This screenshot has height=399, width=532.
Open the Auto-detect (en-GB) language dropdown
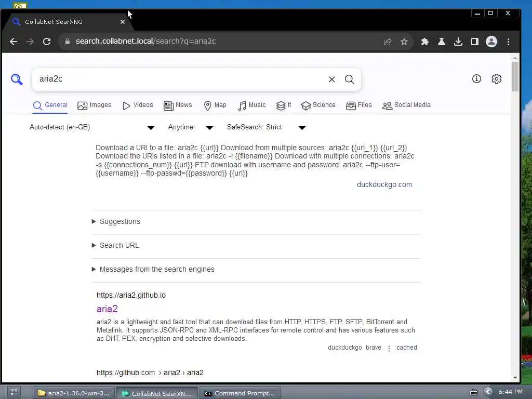(91, 127)
